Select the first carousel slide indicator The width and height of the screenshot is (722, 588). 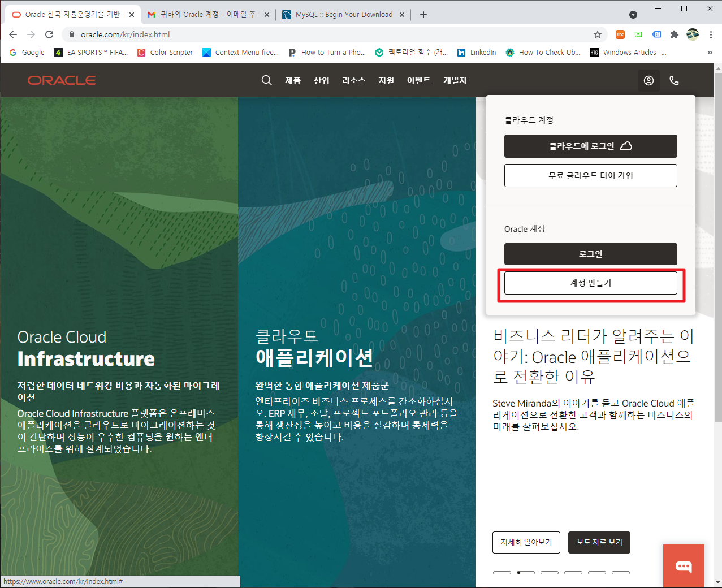point(502,573)
